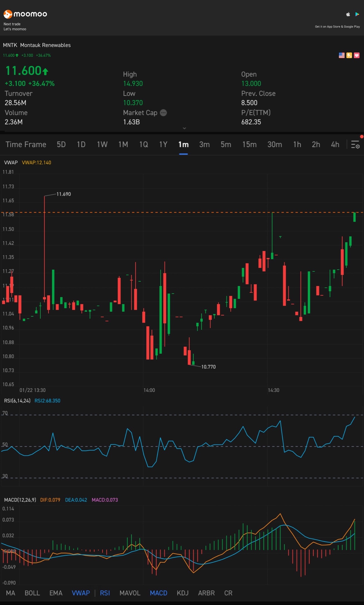Disable the RSI indicator

click(105, 593)
